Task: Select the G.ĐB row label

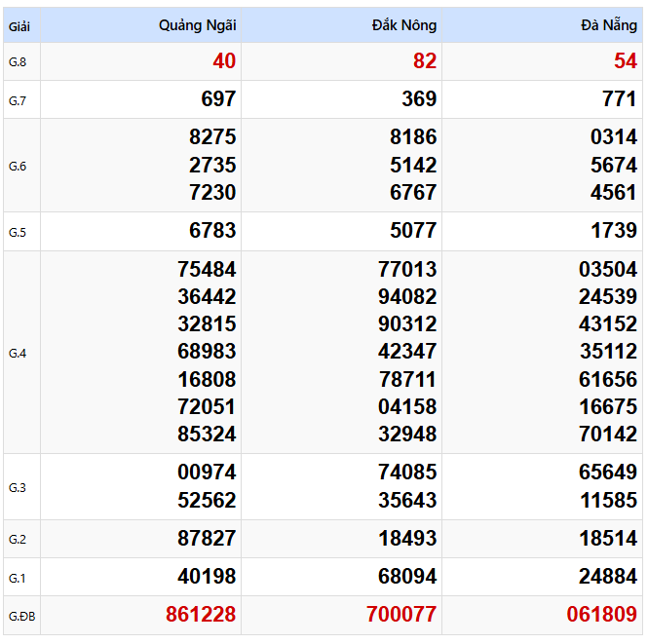Action: [21, 616]
